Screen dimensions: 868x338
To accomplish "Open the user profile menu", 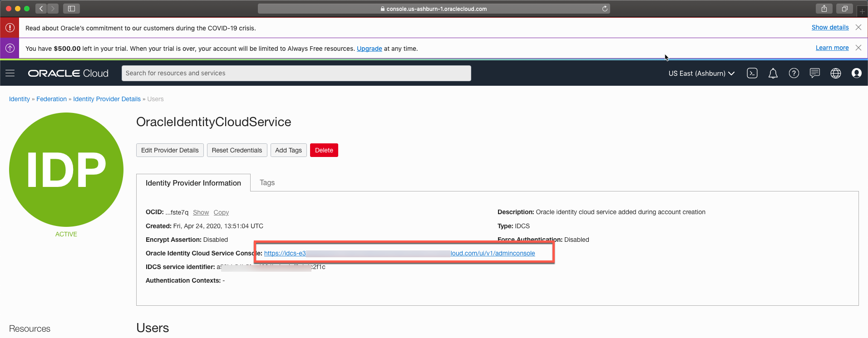I will (x=856, y=73).
